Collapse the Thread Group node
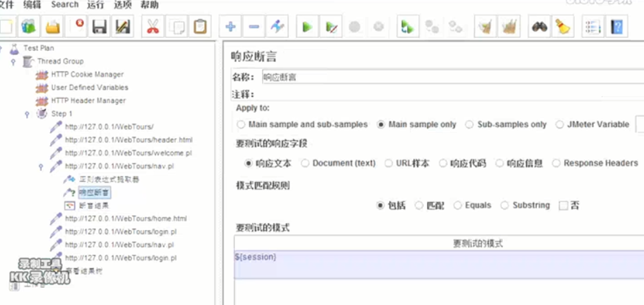This screenshot has width=644, height=305. click(13, 62)
